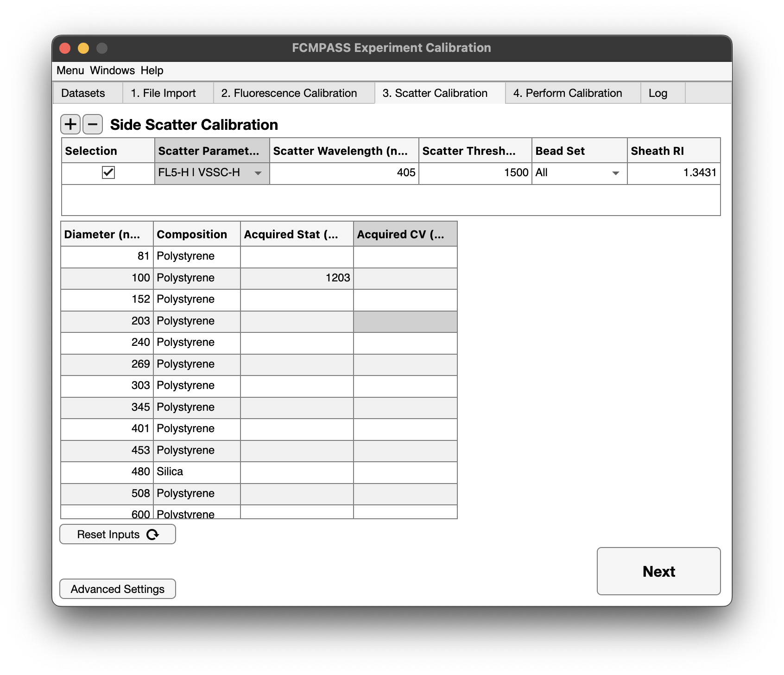
Task: Click the highlighted Acquired CV cell for 203 nm
Action: 405,321
